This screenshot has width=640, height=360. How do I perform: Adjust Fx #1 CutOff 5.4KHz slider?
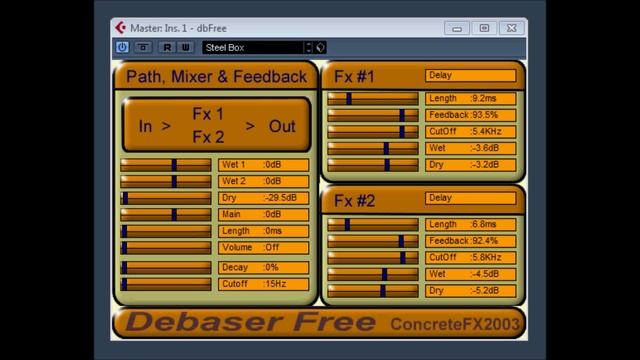(x=373, y=131)
